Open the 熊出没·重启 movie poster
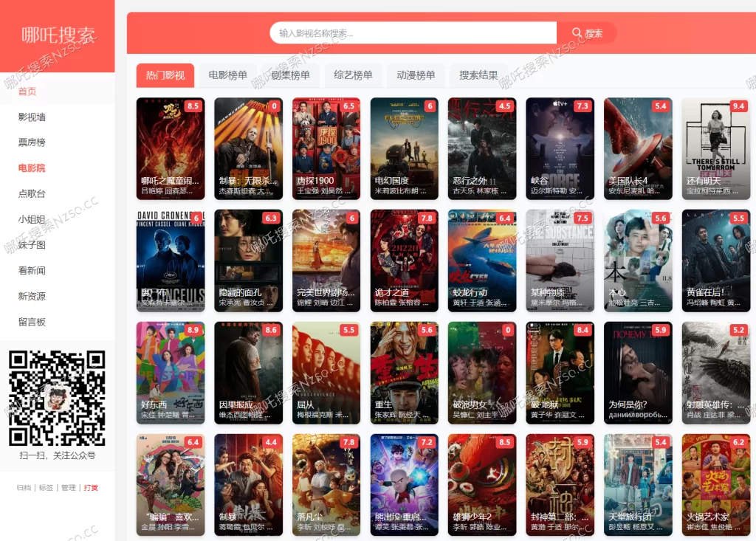756x541 pixels. [404, 485]
